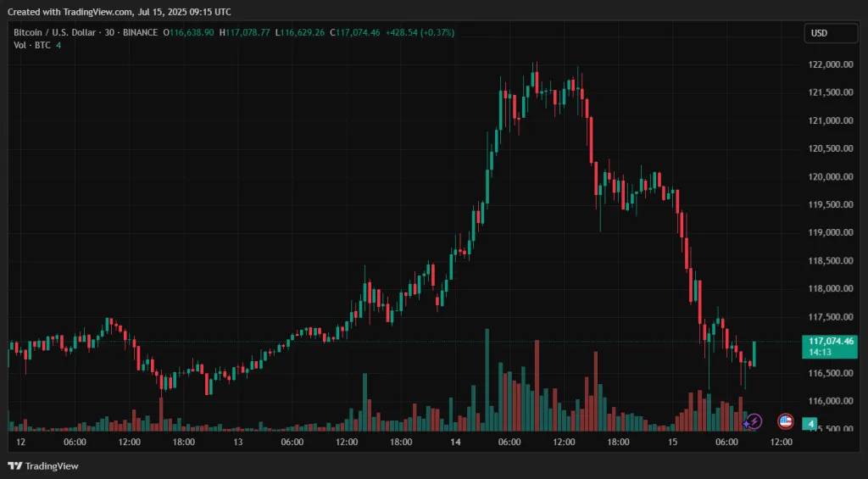Click the US flag economic event icon
868x479 pixels.
[x=785, y=421]
